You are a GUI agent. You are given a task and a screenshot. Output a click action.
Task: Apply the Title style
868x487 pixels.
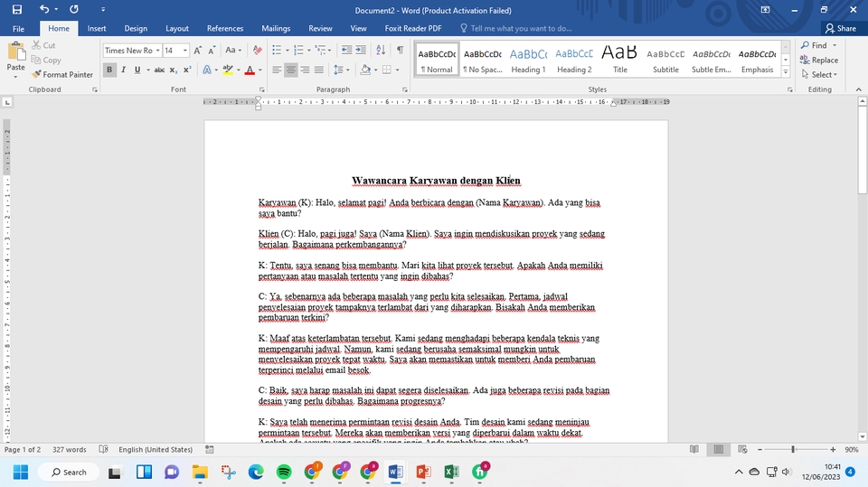620,60
